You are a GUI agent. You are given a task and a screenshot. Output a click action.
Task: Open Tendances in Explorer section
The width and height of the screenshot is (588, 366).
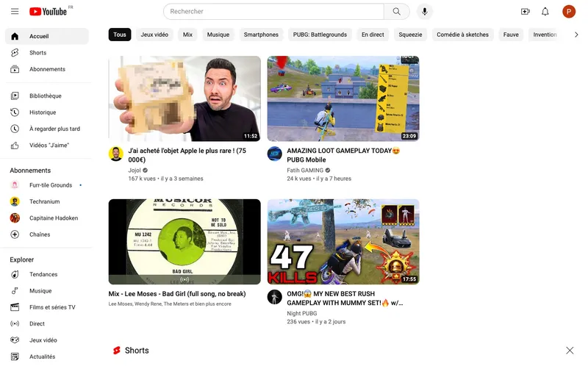[x=43, y=274]
